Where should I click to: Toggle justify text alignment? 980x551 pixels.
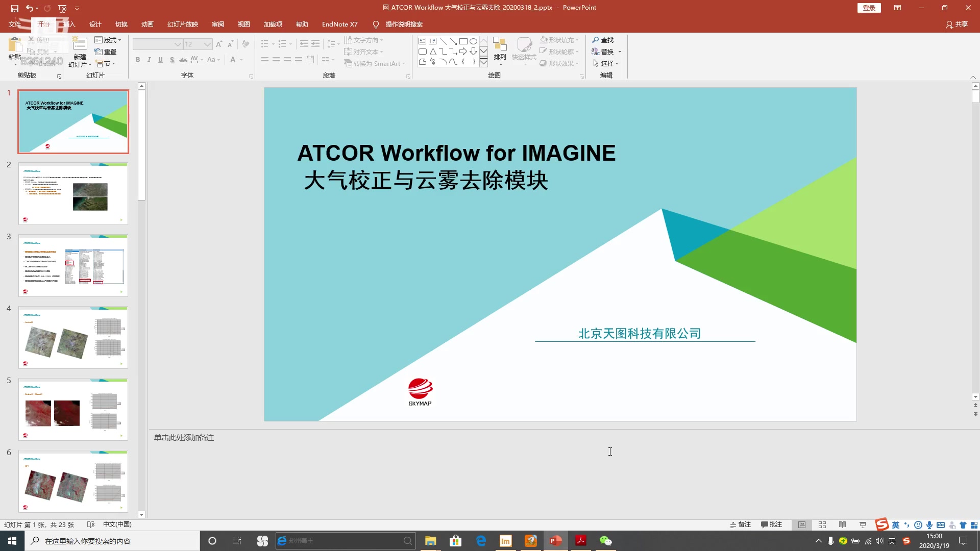click(x=299, y=60)
